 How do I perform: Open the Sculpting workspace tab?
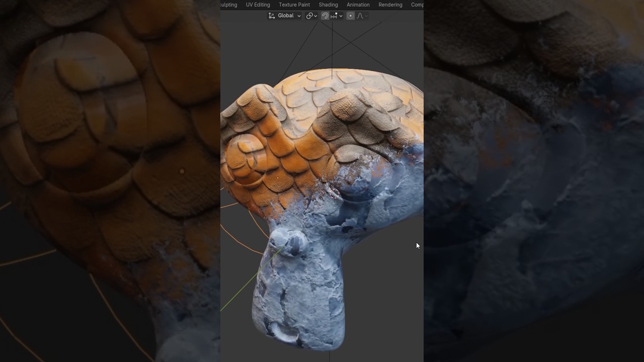(229, 5)
